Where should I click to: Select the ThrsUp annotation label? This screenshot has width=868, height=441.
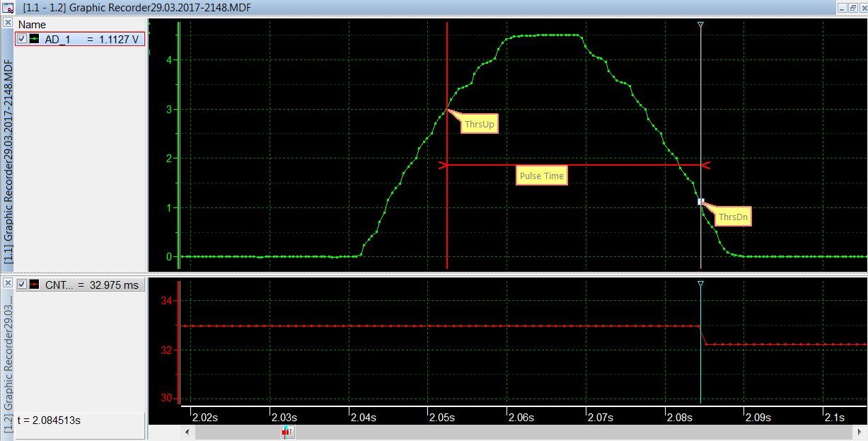(480, 125)
